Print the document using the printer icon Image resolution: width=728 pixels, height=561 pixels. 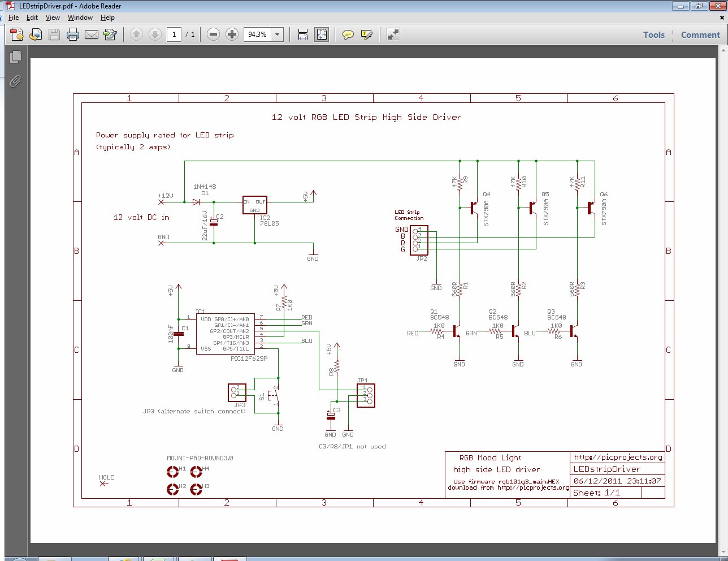coord(73,34)
